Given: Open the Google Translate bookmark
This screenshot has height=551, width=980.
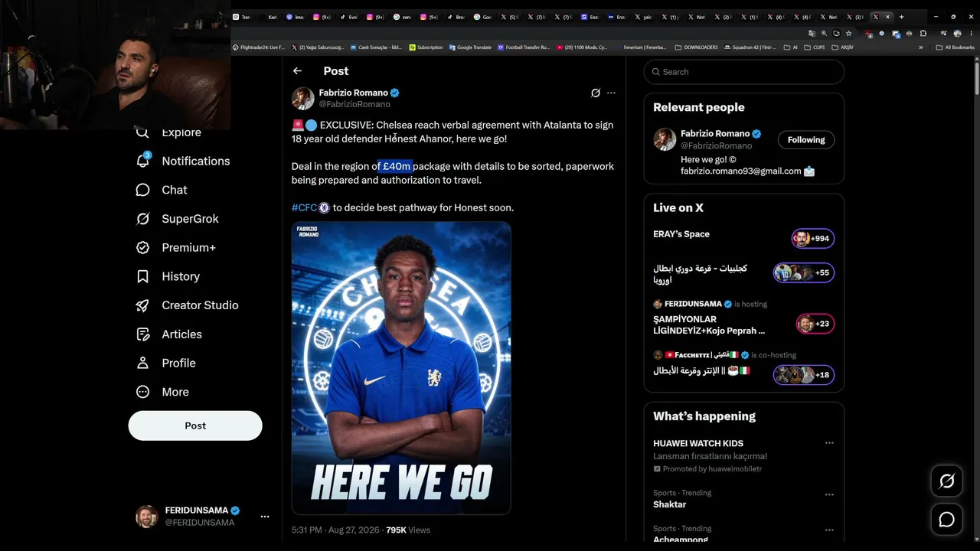Looking at the screenshot, I should coord(470,47).
